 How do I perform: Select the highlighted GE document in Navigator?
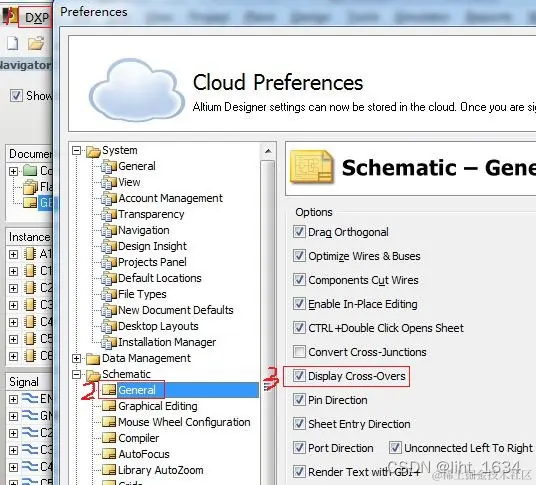pos(45,203)
